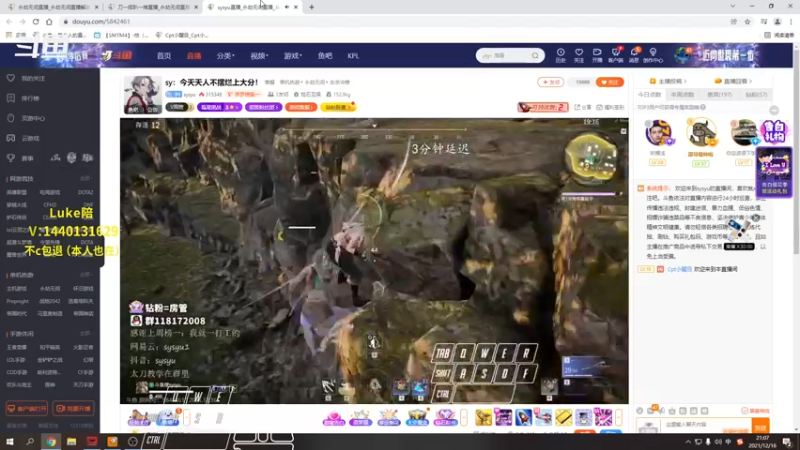Image resolution: width=800 pixels, height=450 pixels.
Task: Click the orange 关注 follow button
Action: coord(610,82)
